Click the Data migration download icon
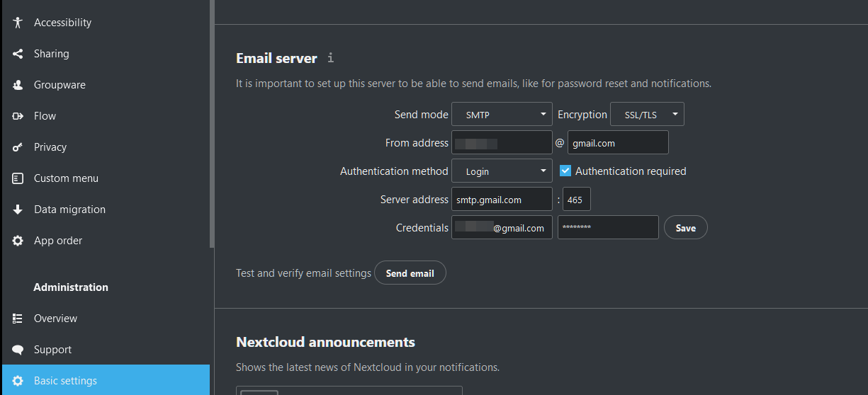Viewport: 868px width, 395px height. pos(18,210)
